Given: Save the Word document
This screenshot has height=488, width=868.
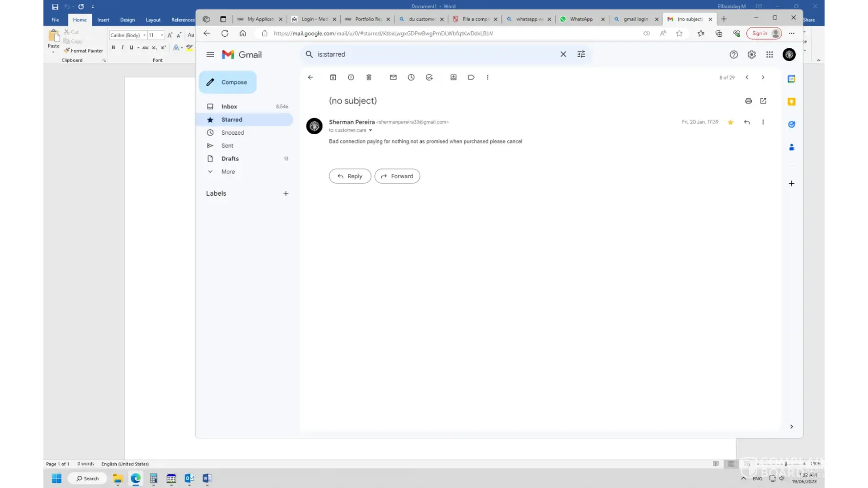Looking at the screenshot, I should (55, 7).
